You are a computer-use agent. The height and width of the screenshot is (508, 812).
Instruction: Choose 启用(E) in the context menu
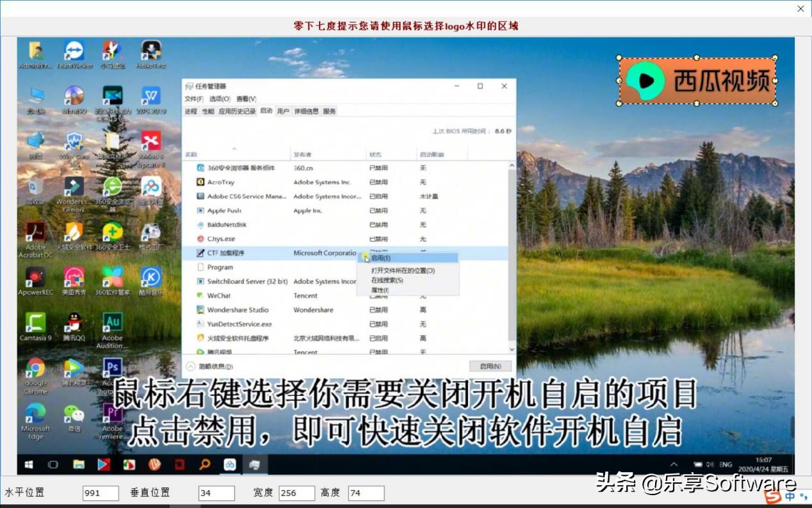[x=408, y=258]
